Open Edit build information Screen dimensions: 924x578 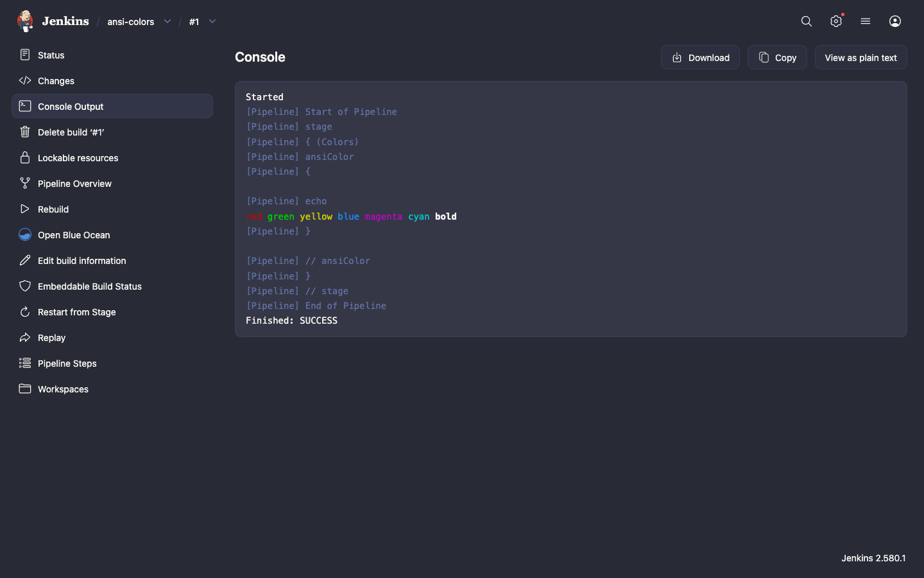(x=112, y=260)
